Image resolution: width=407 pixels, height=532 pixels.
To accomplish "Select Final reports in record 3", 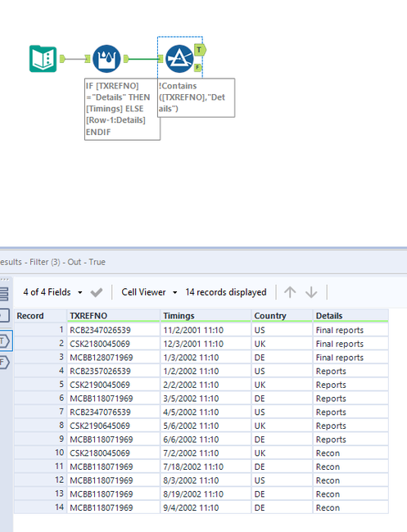I will 350,358.
